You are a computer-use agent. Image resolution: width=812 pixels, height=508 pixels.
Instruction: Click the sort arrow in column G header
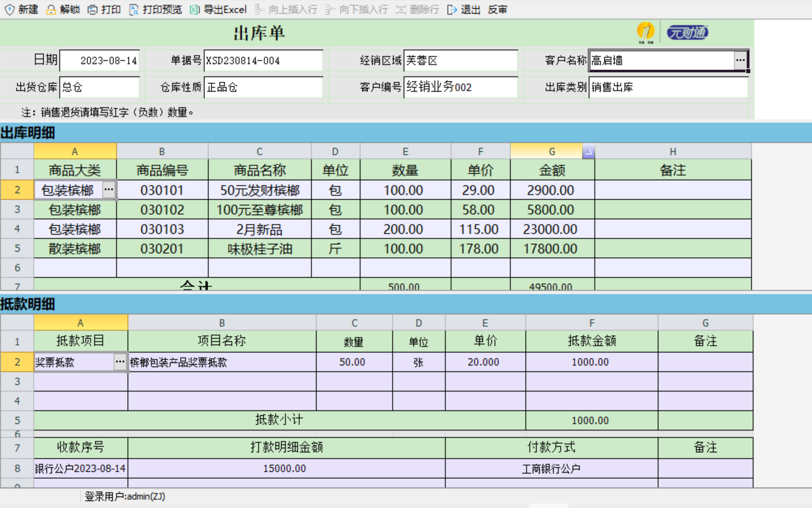pyautogui.click(x=588, y=152)
